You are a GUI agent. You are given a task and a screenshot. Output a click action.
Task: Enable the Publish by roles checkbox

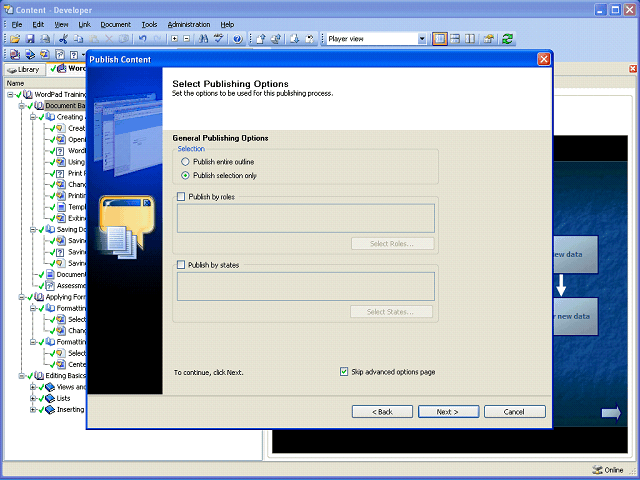[x=181, y=197]
